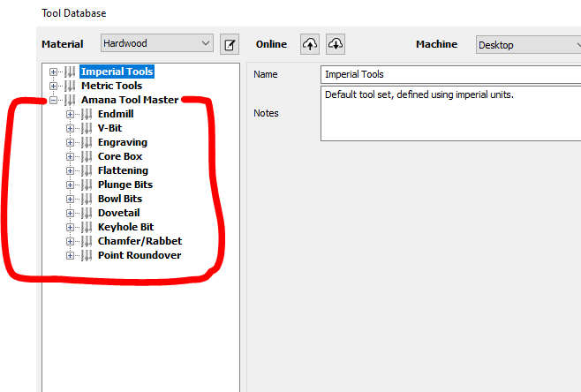Select the Flattening tree item
The image size is (581, 392).
pyautogui.click(x=123, y=170)
